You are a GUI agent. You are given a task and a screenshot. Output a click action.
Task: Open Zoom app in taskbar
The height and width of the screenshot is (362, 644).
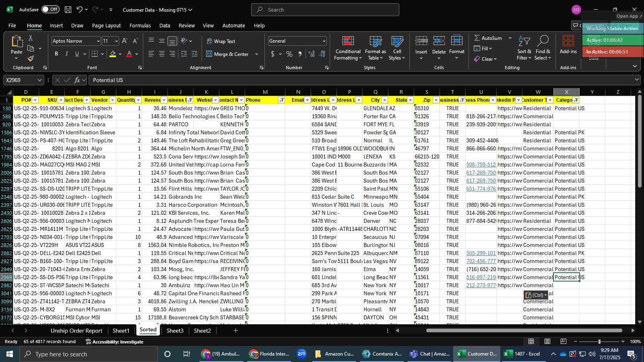301,354
